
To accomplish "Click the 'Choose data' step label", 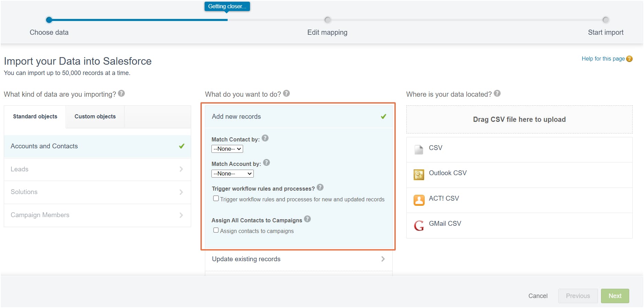I will tap(49, 32).
